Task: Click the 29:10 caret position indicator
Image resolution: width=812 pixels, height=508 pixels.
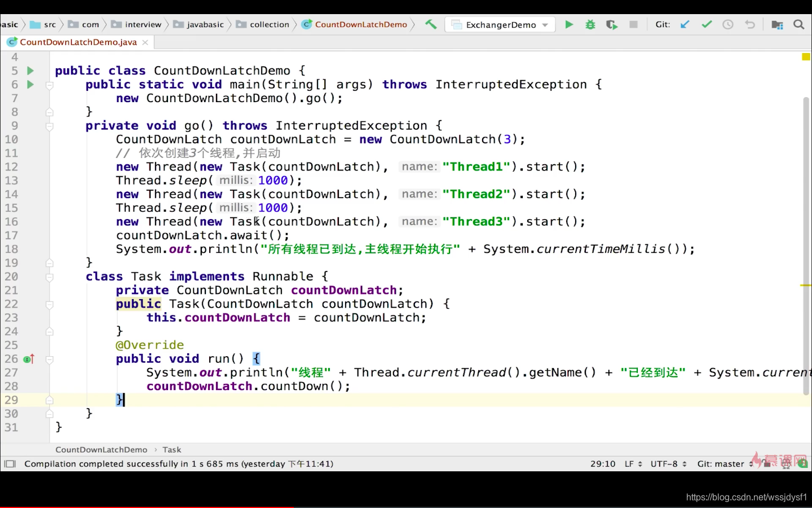Action: coord(603,464)
